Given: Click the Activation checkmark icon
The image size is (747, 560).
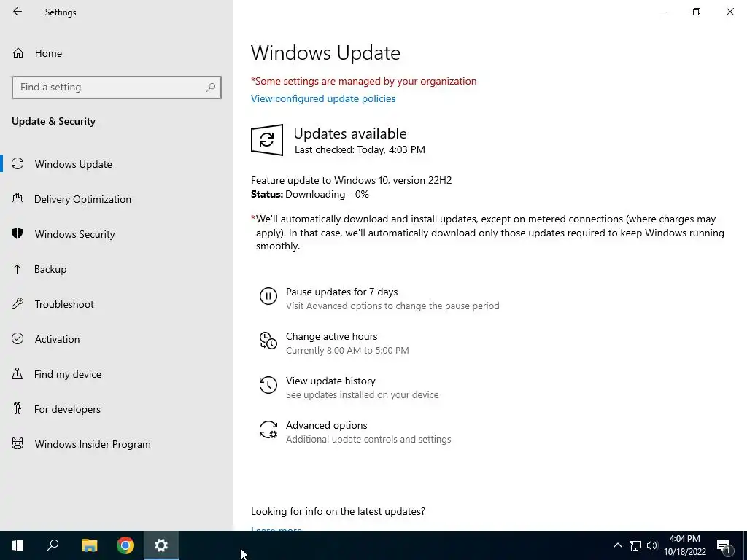Looking at the screenshot, I should pos(18,338).
